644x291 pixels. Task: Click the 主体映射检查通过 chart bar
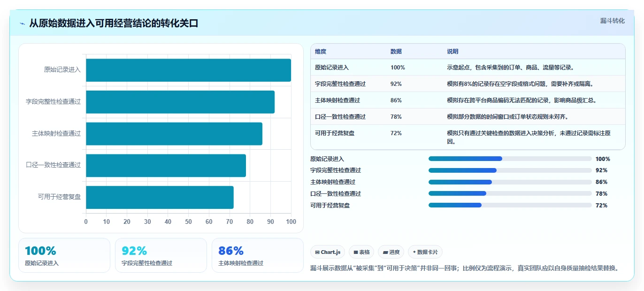(x=174, y=134)
